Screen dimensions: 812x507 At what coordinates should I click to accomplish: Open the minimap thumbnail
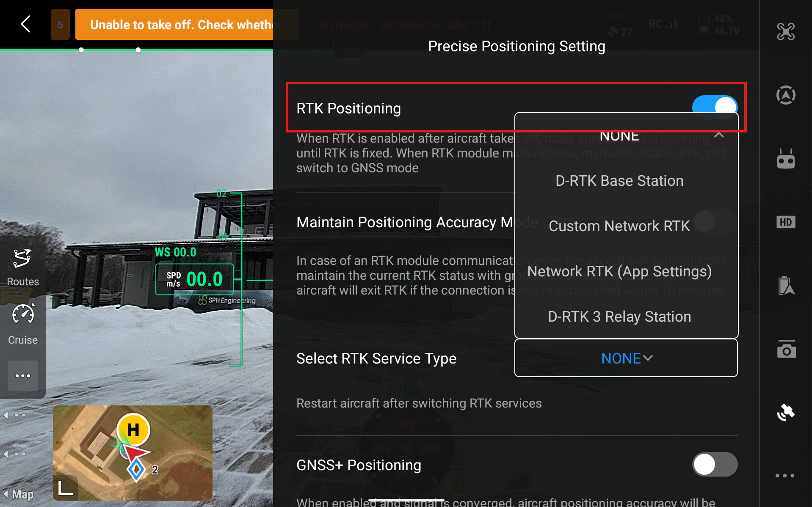(x=133, y=452)
